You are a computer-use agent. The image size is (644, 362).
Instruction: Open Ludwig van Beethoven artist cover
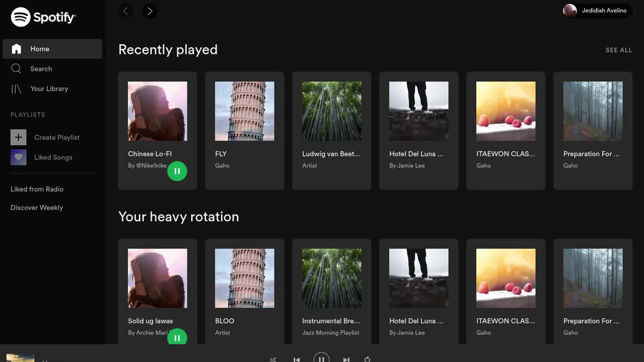pos(332,111)
